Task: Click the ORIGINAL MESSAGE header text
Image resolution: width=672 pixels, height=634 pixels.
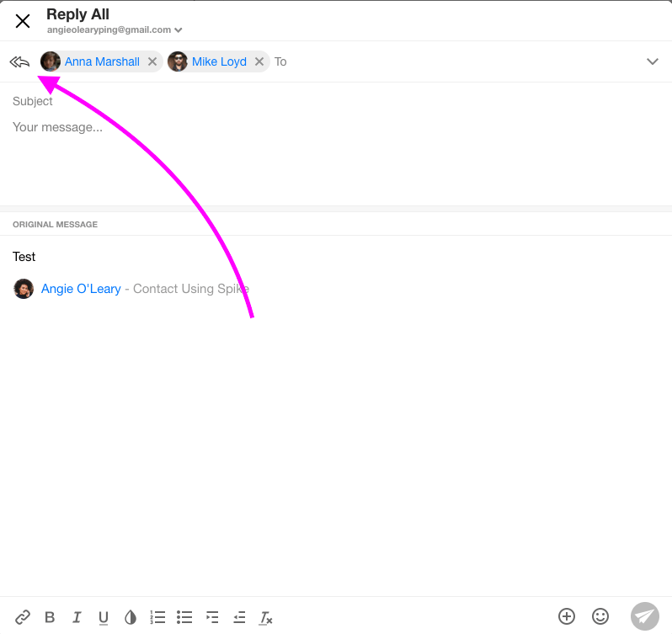Action: click(55, 225)
